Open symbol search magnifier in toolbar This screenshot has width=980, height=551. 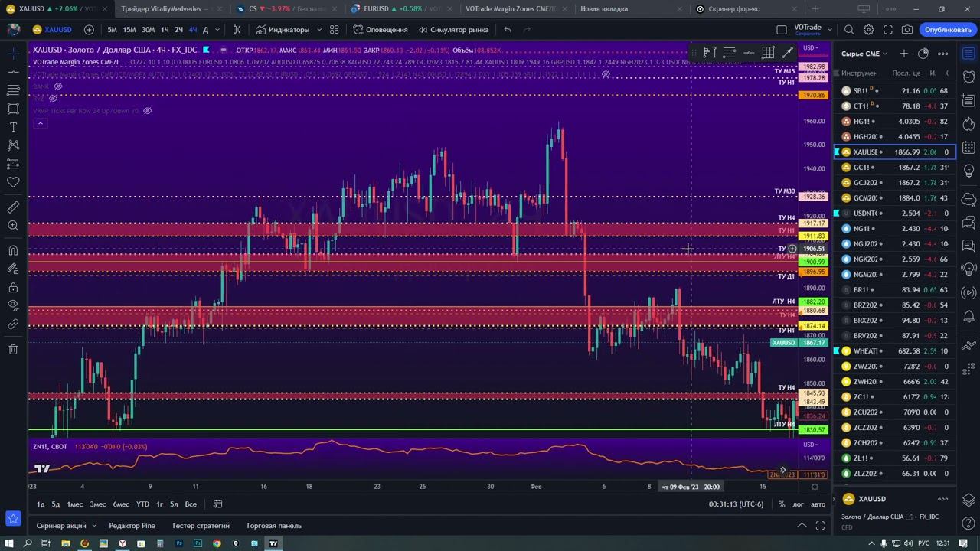click(x=849, y=30)
